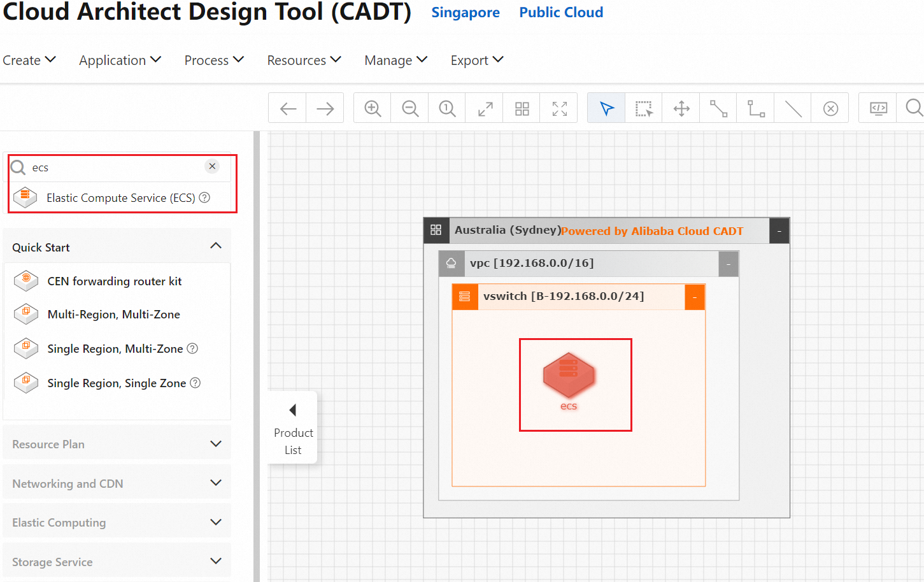Zoom out of the canvas
This screenshot has width=924, height=582.
[410, 108]
